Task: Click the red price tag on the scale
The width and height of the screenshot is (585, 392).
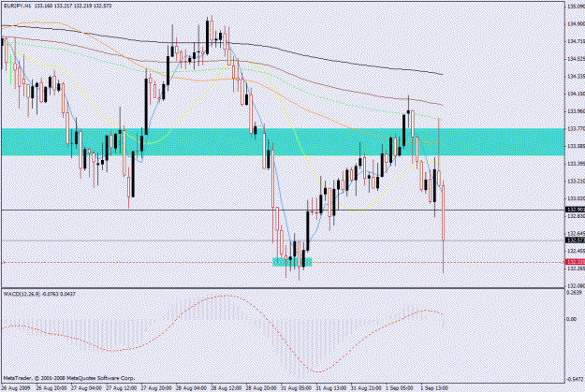Action: 575,262
